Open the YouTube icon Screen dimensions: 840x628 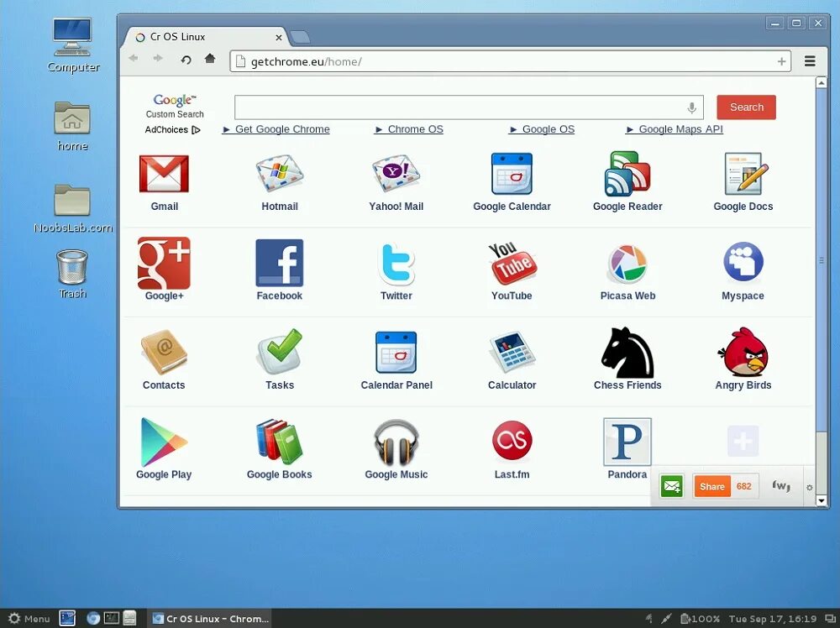pyautogui.click(x=512, y=262)
